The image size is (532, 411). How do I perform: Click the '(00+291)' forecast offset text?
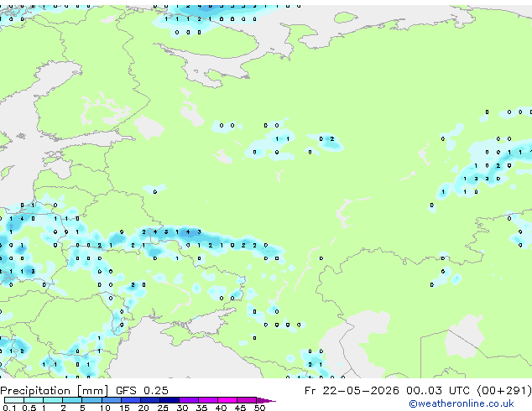coord(504,391)
